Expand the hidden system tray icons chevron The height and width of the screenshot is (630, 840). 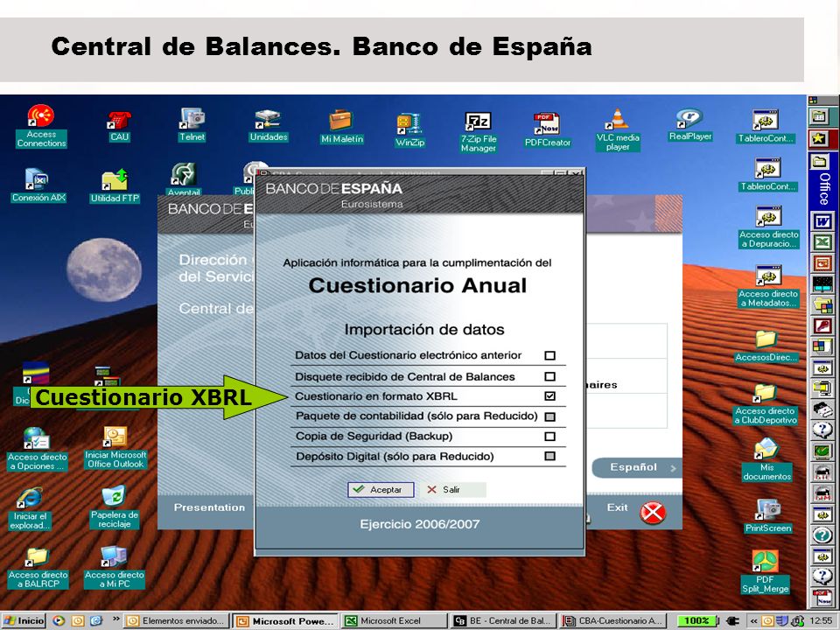(x=753, y=621)
